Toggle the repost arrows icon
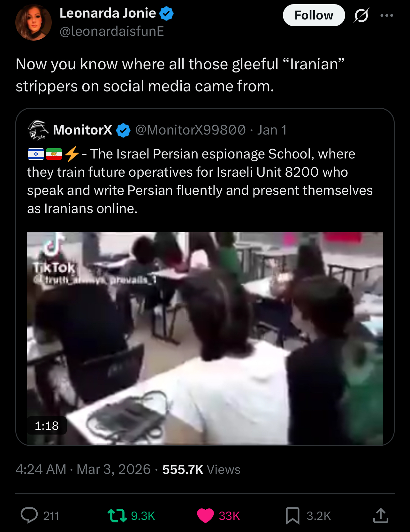410x532 pixels. pyautogui.click(x=117, y=515)
